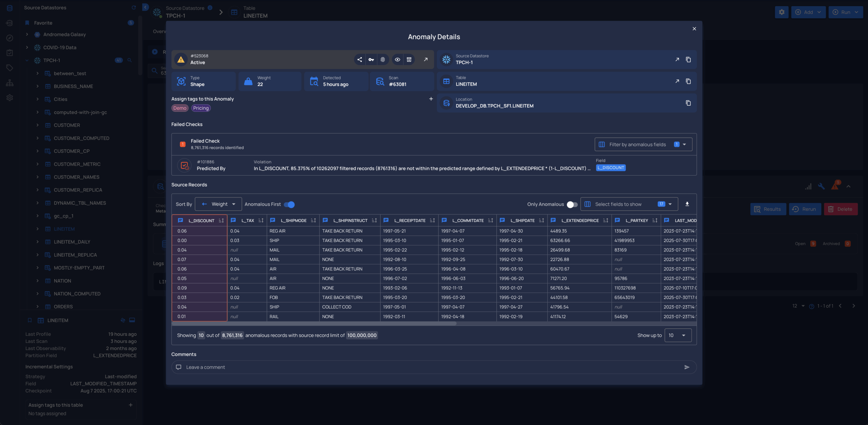Add a tag to this Anomaly with the plus icon

[x=431, y=99]
